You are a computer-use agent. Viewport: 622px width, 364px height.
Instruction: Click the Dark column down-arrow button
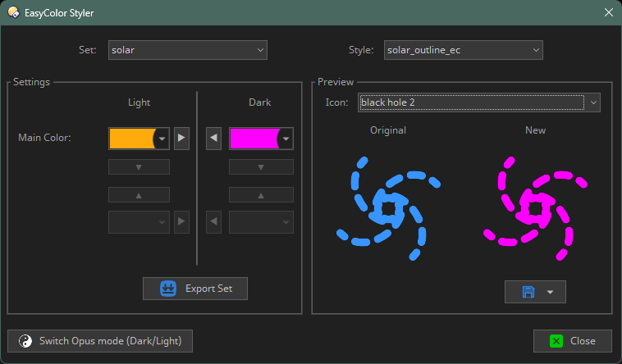(261, 167)
